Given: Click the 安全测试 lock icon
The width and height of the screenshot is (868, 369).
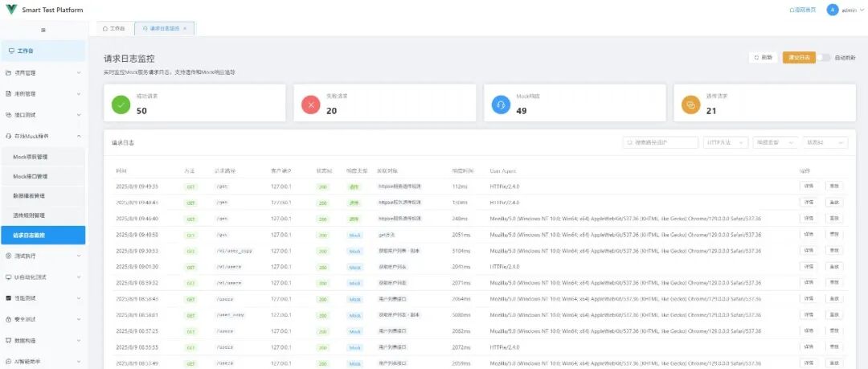Looking at the screenshot, I should tap(8, 319).
